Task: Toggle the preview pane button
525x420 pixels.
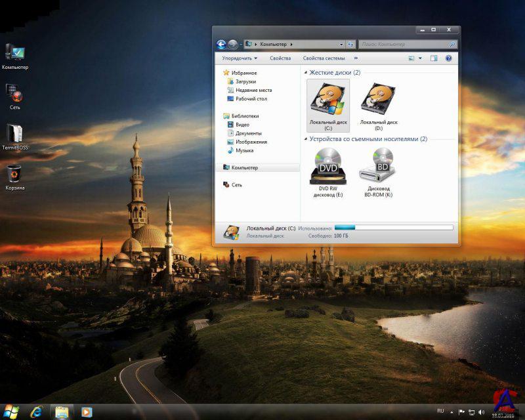Action: [434, 58]
